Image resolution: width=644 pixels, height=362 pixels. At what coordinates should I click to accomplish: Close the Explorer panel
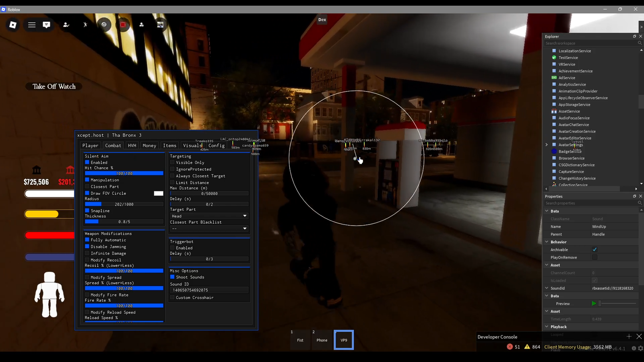point(640,36)
